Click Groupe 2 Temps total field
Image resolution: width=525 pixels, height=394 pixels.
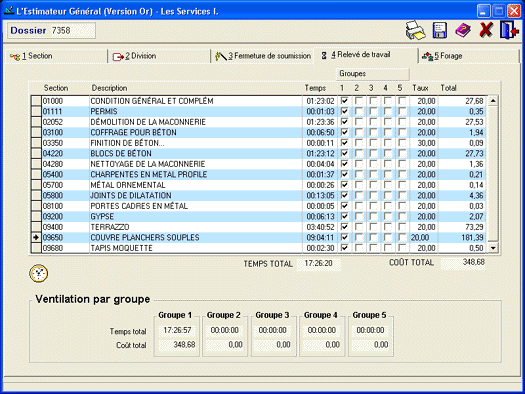tap(225, 330)
